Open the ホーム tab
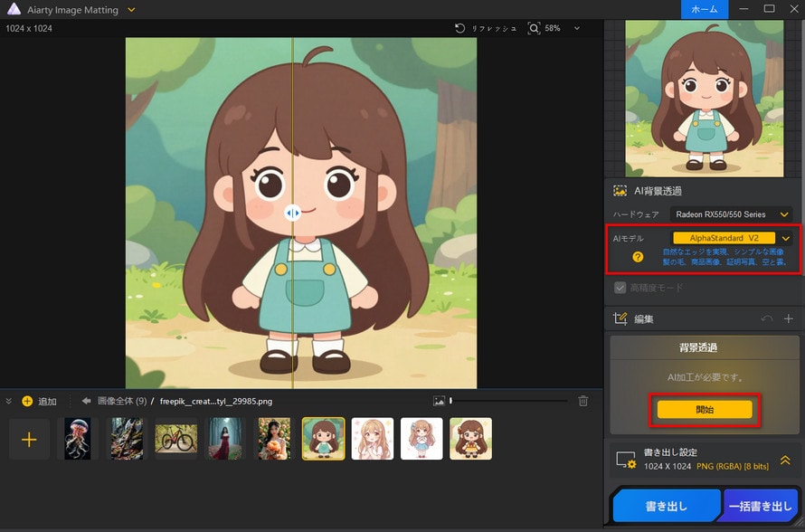The image size is (805, 532). [x=705, y=9]
